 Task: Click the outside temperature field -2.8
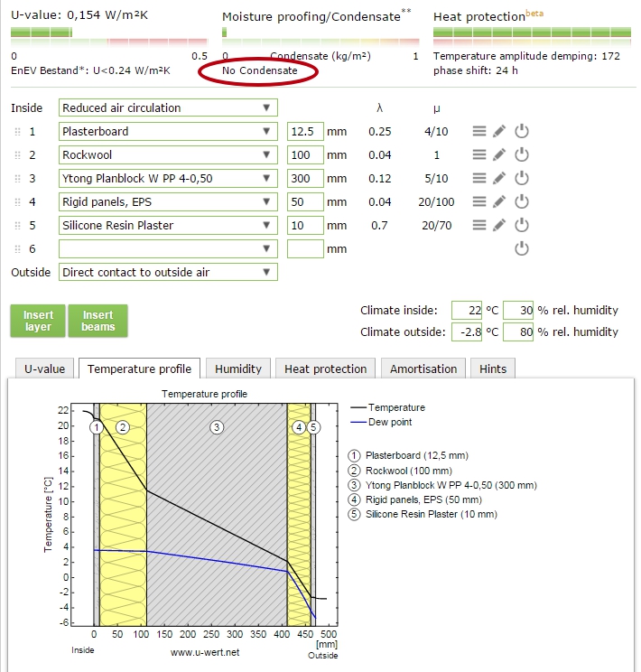[x=467, y=331]
